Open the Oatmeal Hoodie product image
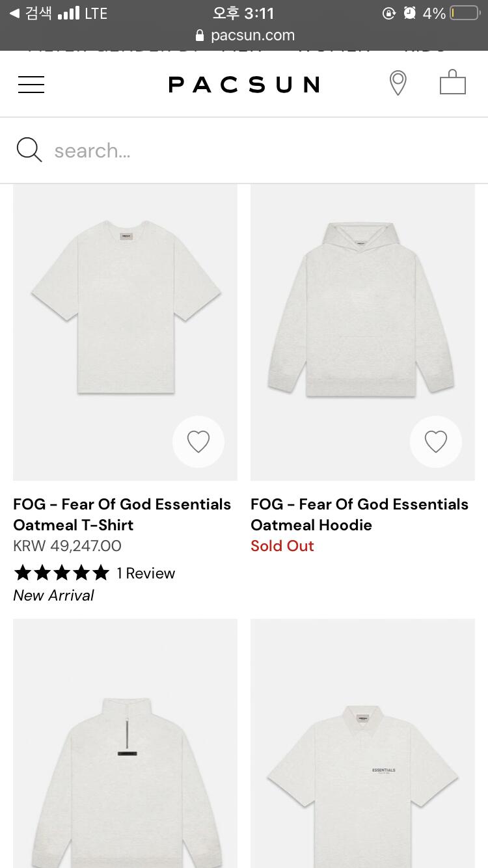Viewport: 488px width, 868px height. [362, 309]
